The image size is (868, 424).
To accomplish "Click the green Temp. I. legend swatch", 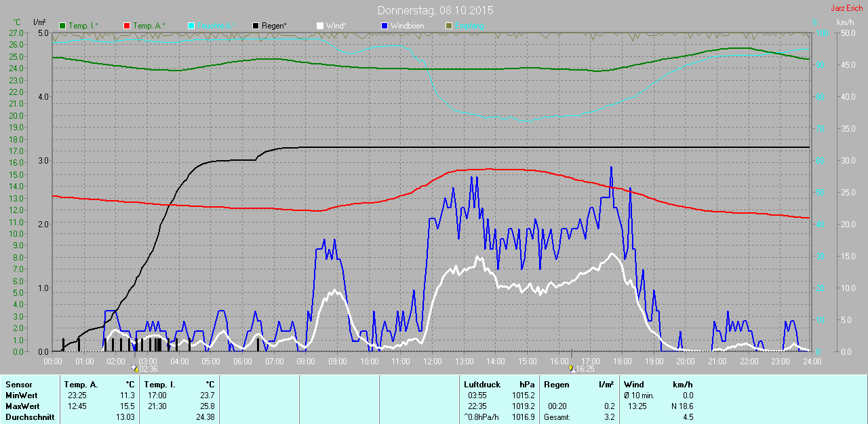I will [x=62, y=26].
